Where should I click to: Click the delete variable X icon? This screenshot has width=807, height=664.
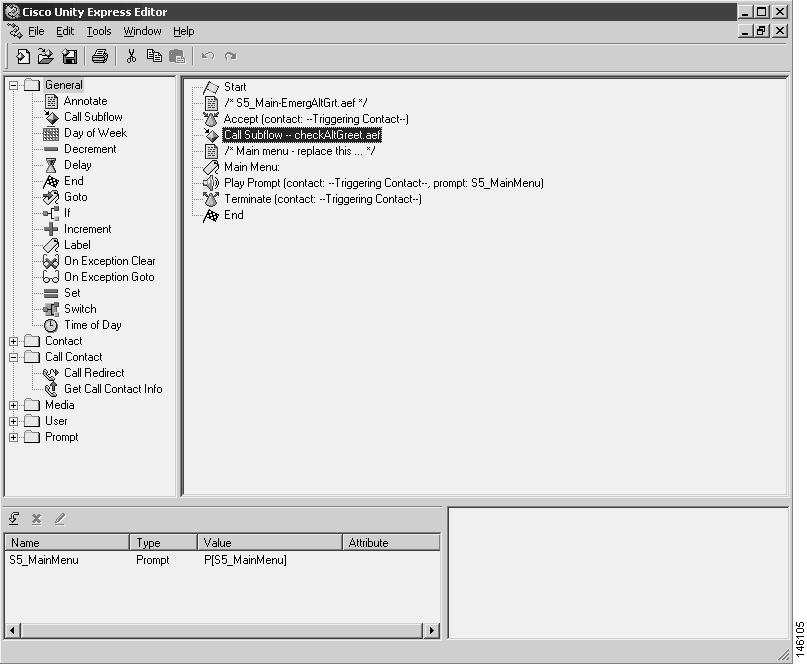coord(37,519)
